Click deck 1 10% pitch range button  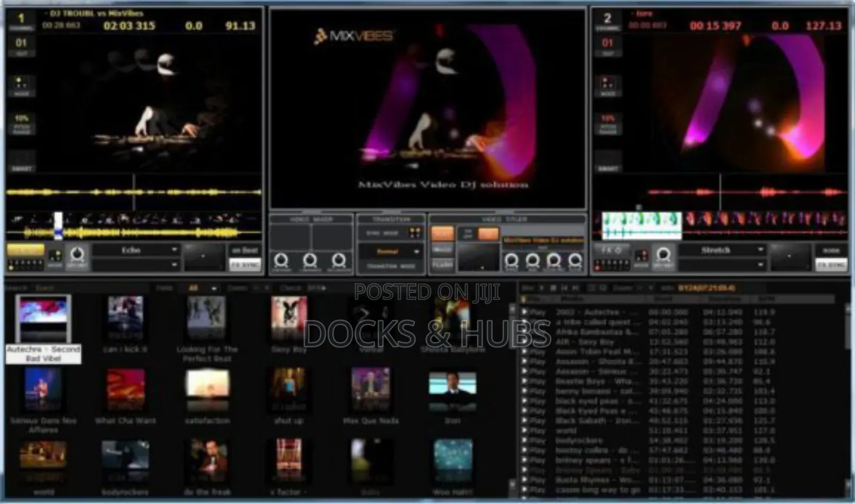22,123
